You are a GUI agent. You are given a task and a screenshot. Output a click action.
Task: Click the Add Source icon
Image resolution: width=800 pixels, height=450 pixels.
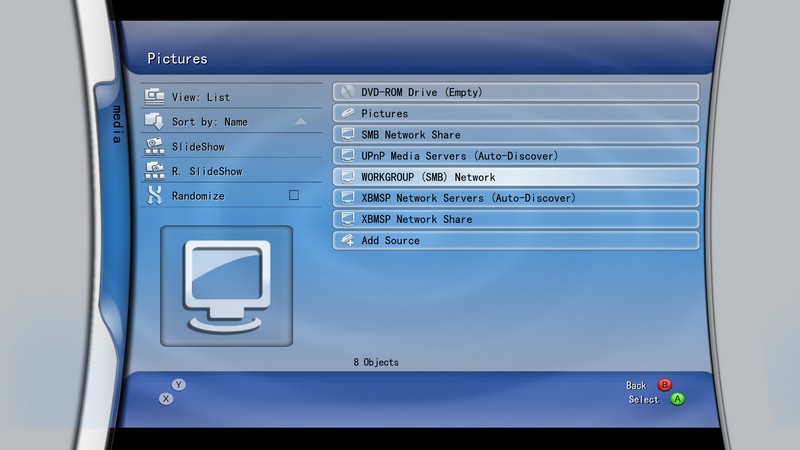(x=347, y=240)
